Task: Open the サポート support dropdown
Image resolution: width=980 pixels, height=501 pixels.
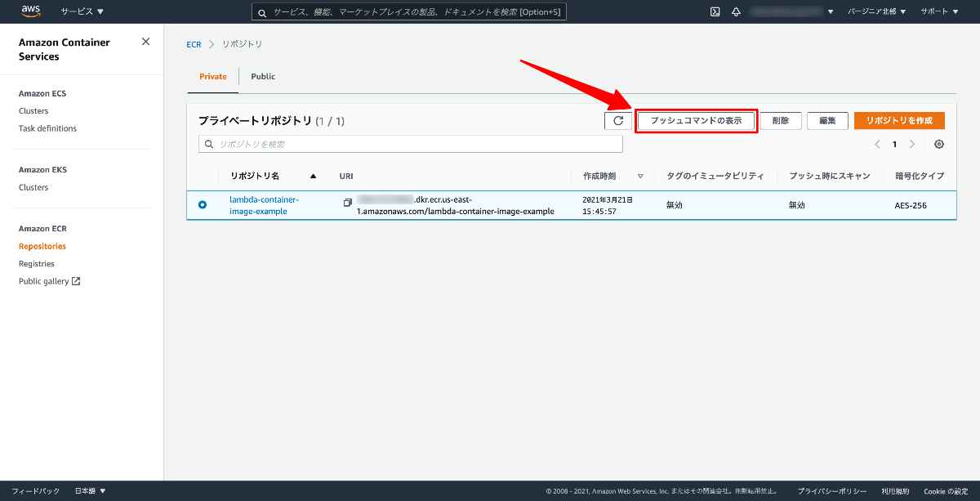Action: (x=939, y=11)
